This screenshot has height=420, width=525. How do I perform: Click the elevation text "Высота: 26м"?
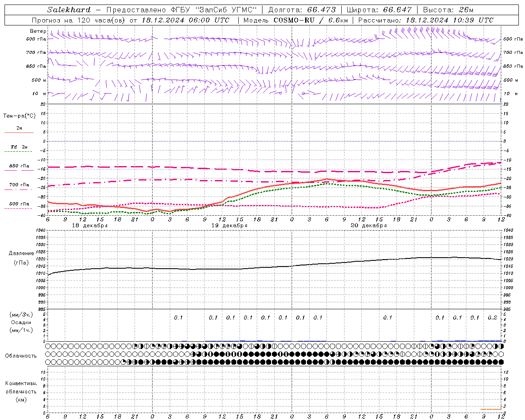click(448, 10)
